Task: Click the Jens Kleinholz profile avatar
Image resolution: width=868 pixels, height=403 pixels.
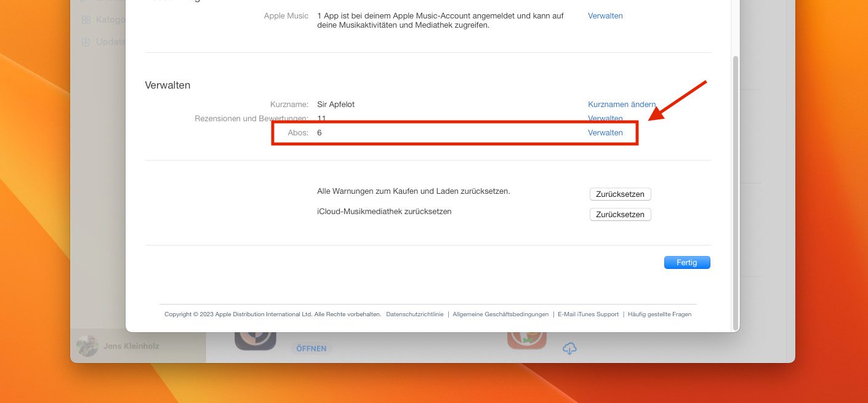Action: click(x=87, y=346)
